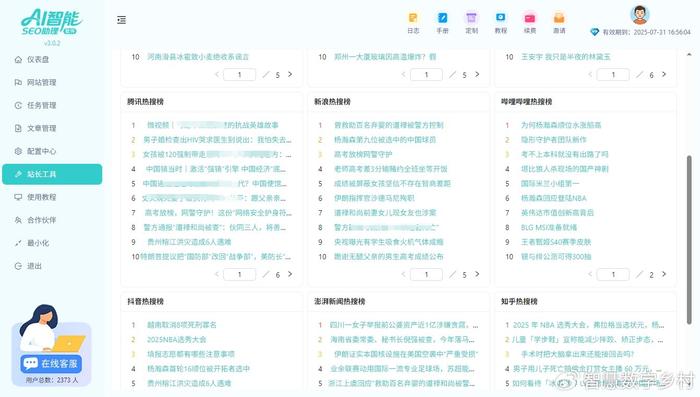This screenshot has height=397, width=700.
Task: Go to 仪表盘 dashboard in sidebar
Action: pos(38,59)
